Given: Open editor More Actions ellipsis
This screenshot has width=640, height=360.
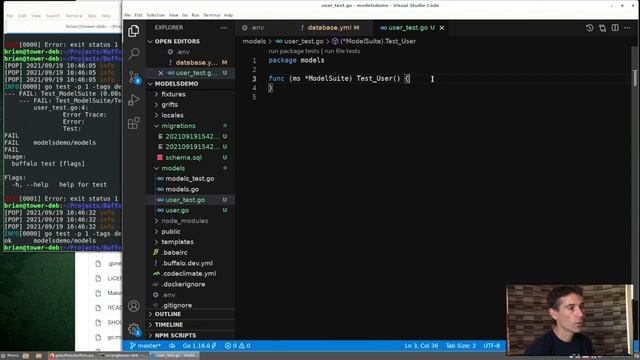Looking at the screenshot, I should point(627,28).
